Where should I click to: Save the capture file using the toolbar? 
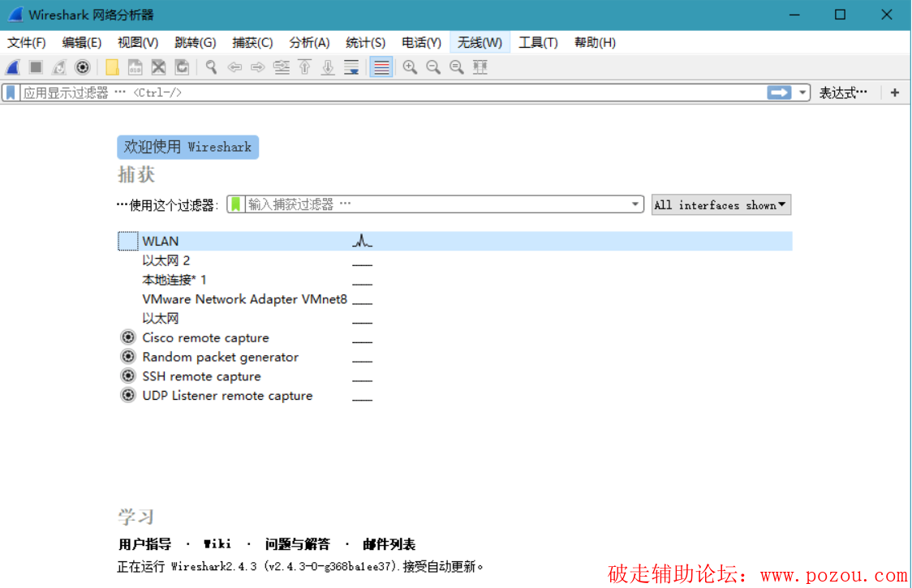click(135, 67)
